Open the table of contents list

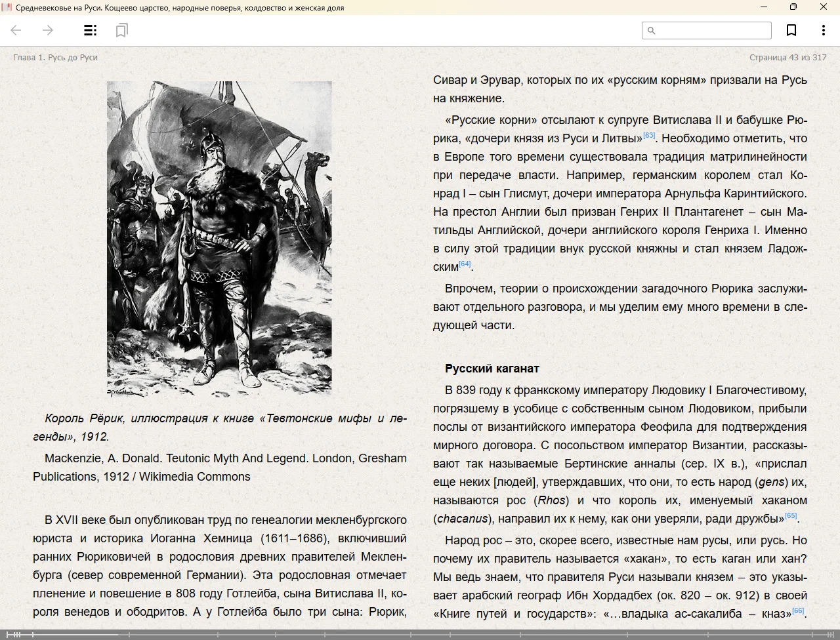(x=91, y=30)
